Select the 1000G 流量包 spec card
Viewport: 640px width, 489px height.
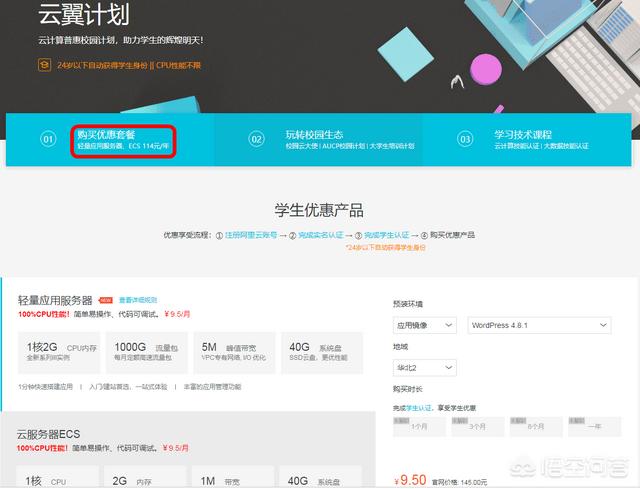147,353
